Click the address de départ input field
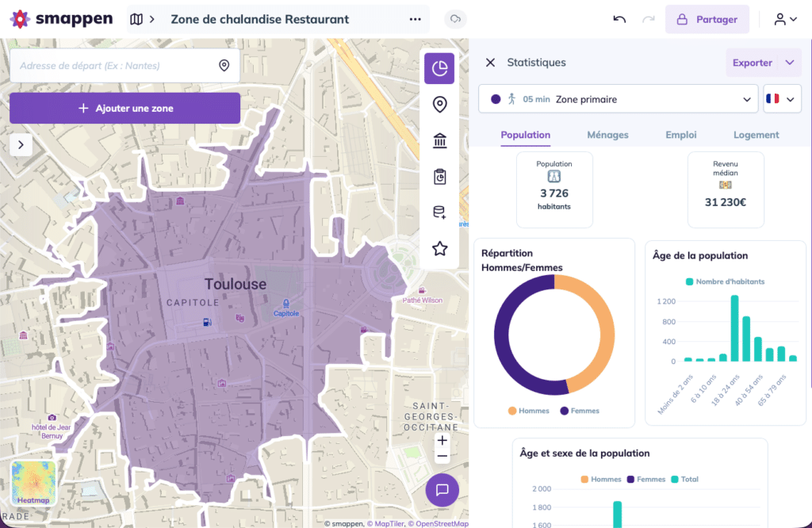This screenshot has height=528, width=812. tap(124, 65)
